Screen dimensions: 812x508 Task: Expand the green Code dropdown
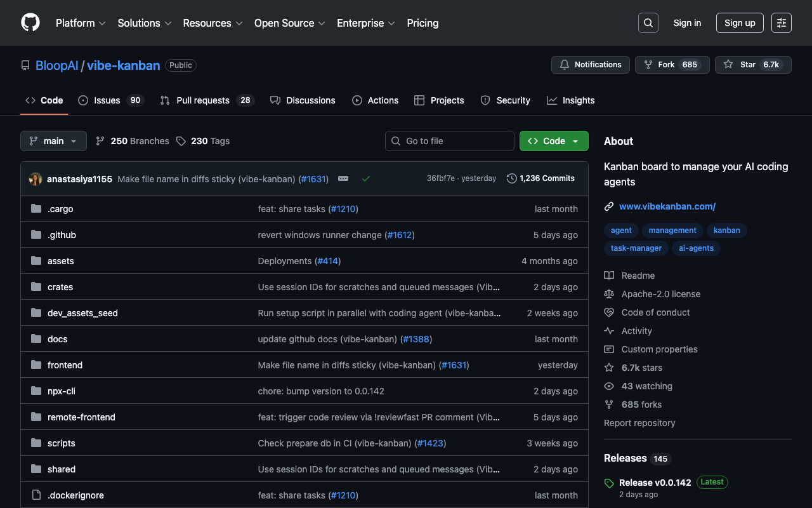pos(553,141)
